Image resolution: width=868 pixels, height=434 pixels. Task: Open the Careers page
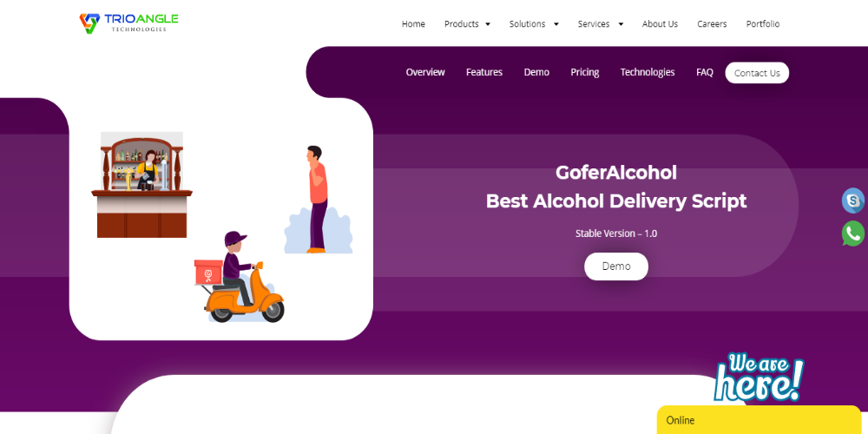[712, 23]
